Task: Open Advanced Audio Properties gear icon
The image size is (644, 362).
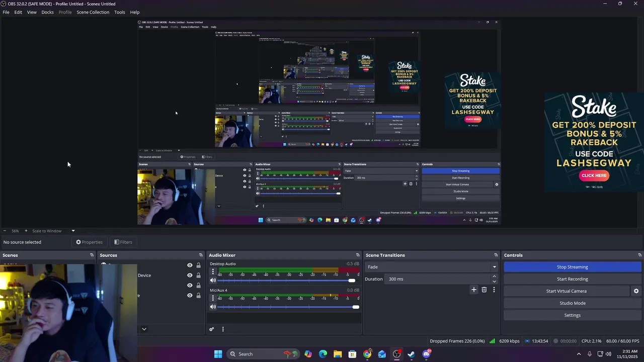Action: tap(212, 329)
